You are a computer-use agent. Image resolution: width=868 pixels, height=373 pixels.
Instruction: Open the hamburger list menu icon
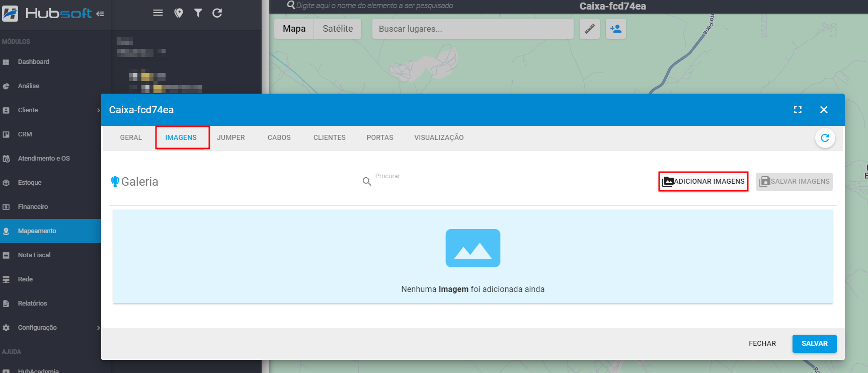(158, 13)
